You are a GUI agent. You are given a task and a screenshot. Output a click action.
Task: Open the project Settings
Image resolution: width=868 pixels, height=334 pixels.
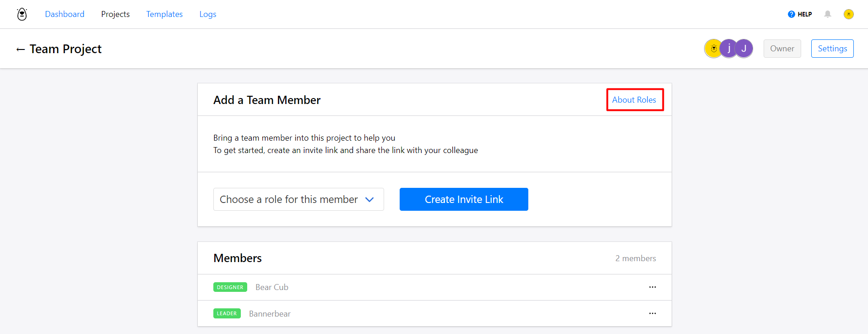coord(832,49)
